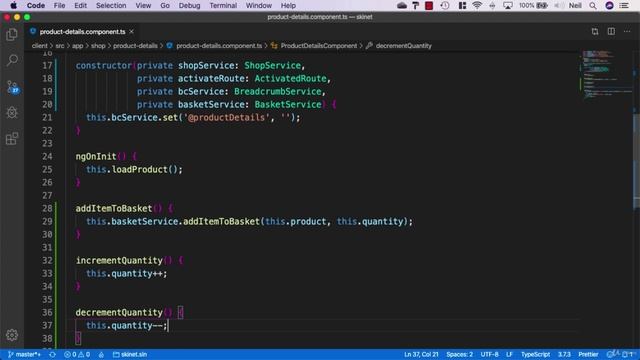This screenshot has width=640, height=360.
Task: Click the vertical editor scrollbar
Action: [636, 163]
